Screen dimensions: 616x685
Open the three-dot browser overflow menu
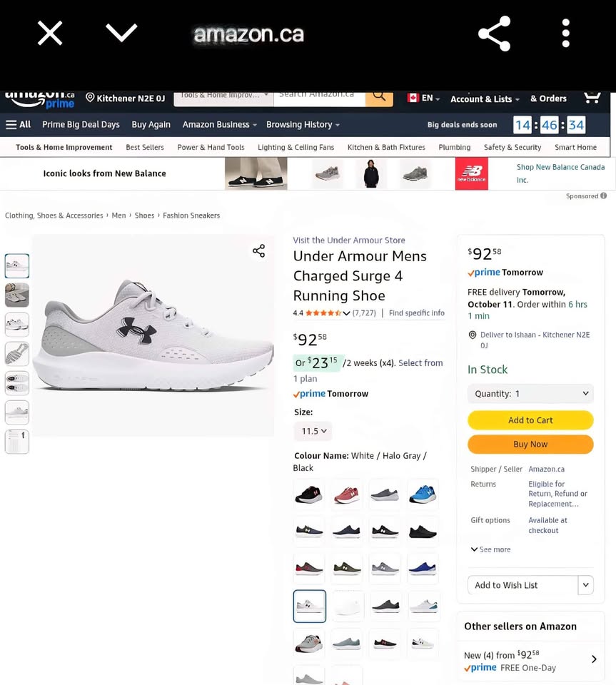tap(566, 34)
